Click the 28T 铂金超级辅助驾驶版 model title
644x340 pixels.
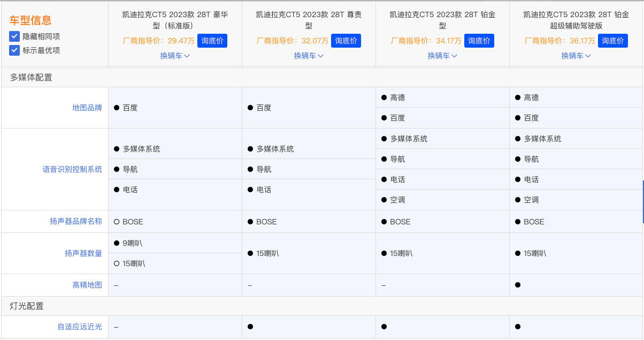click(x=576, y=20)
